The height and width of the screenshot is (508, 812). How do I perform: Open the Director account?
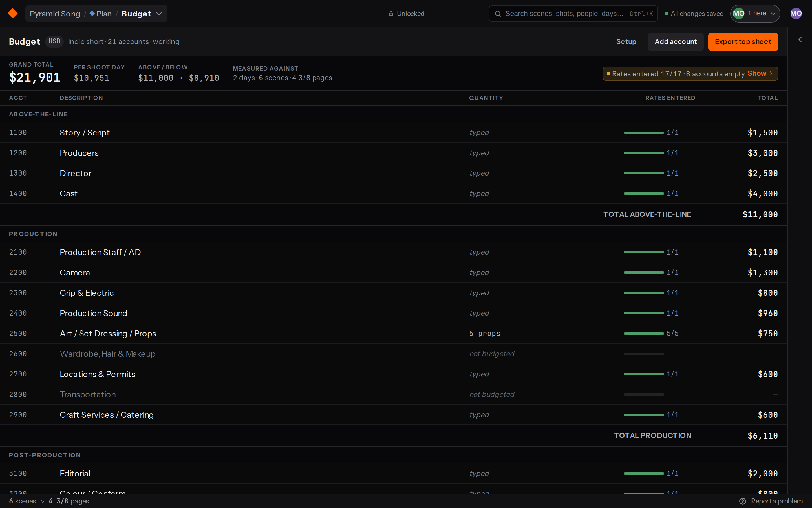394,173
